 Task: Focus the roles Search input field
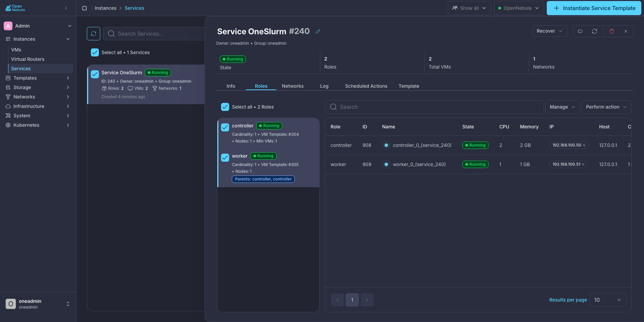click(434, 107)
